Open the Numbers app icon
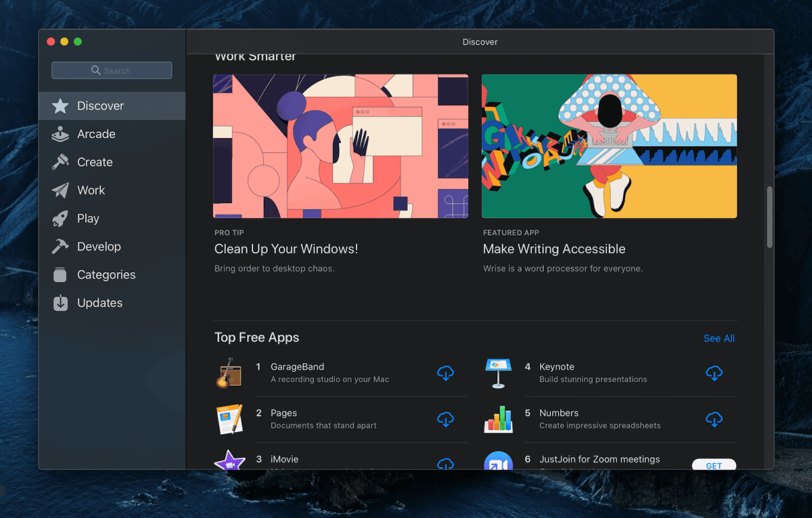 click(498, 420)
